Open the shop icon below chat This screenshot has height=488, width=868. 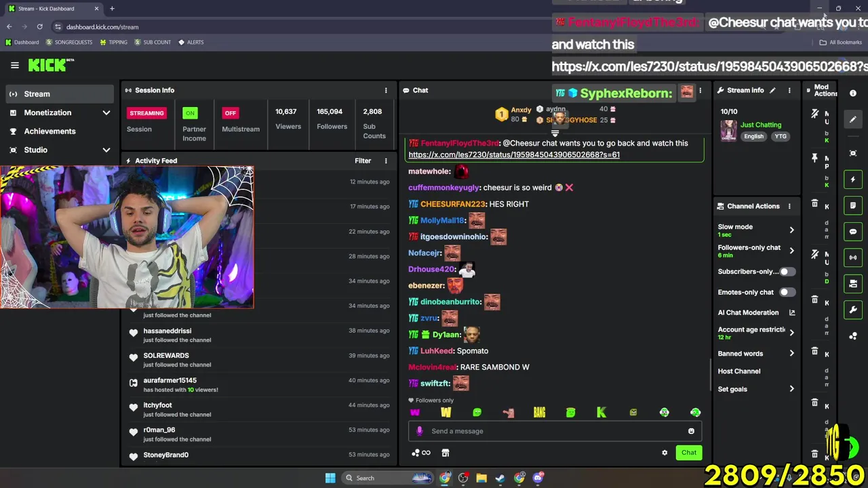445,453
